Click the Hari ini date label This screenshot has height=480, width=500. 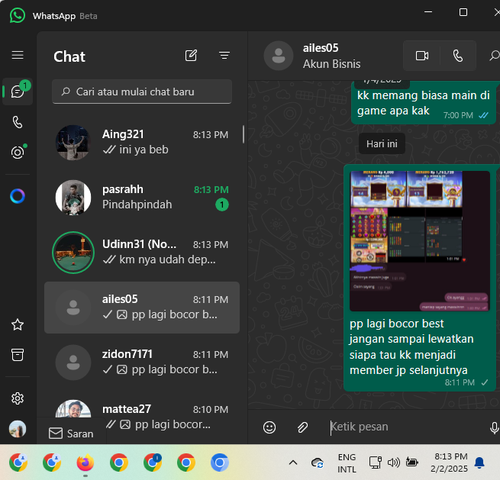tap(382, 144)
